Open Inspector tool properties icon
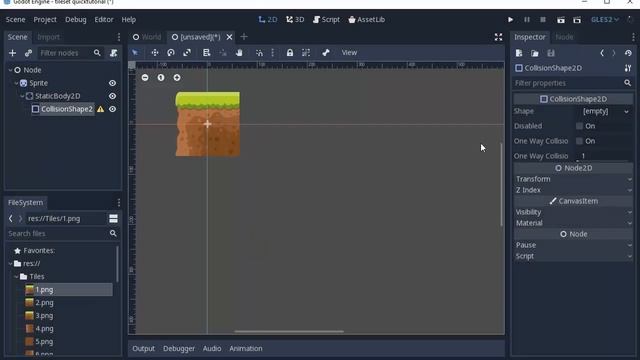Viewport: 640px width, 360px height. pos(628,68)
